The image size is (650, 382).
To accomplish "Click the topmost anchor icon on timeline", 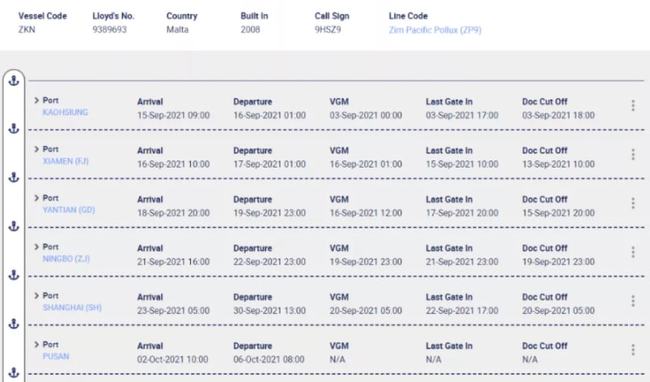I will pyautogui.click(x=14, y=80).
